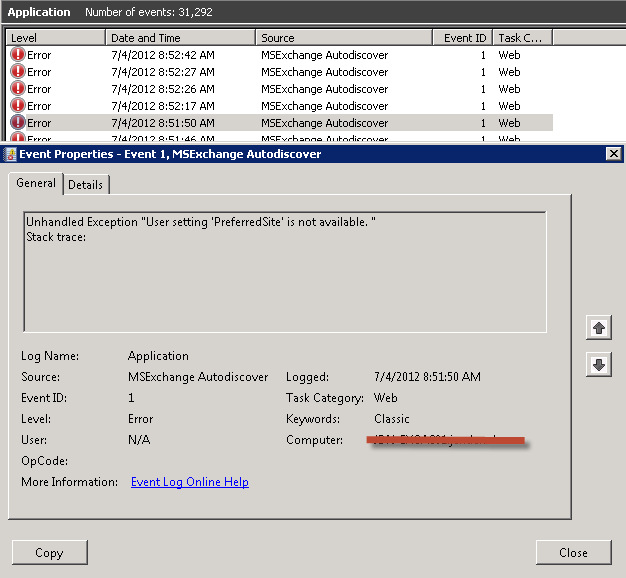Open Event Log Online Help link
The height and width of the screenshot is (578, 626).
190,482
